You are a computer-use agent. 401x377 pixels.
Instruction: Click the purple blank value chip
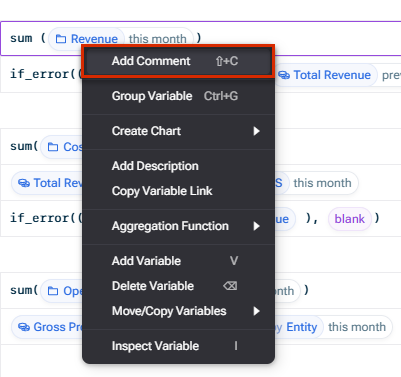(x=350, y=219)
